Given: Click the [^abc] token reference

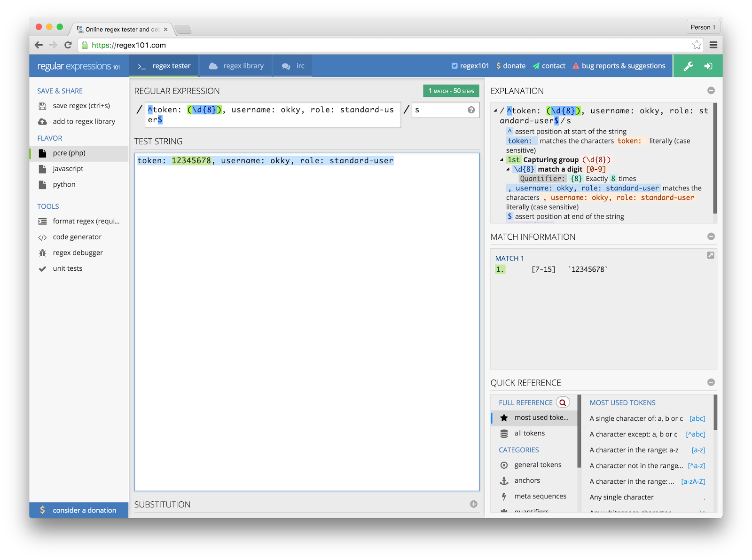Looking at the screenshot, I should (695, 434).
